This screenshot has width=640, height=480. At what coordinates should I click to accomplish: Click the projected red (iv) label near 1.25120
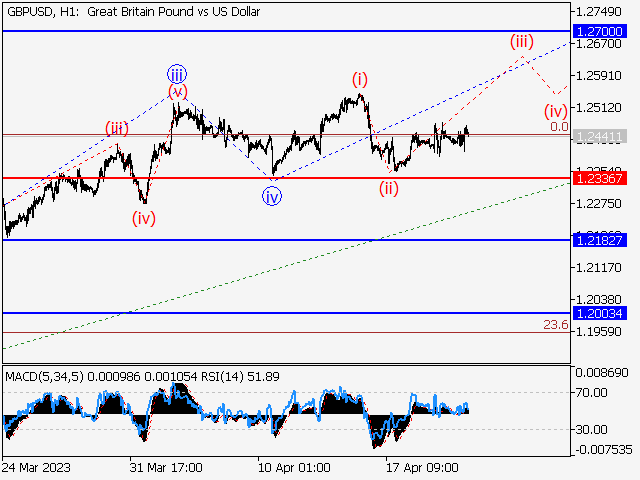556,111
